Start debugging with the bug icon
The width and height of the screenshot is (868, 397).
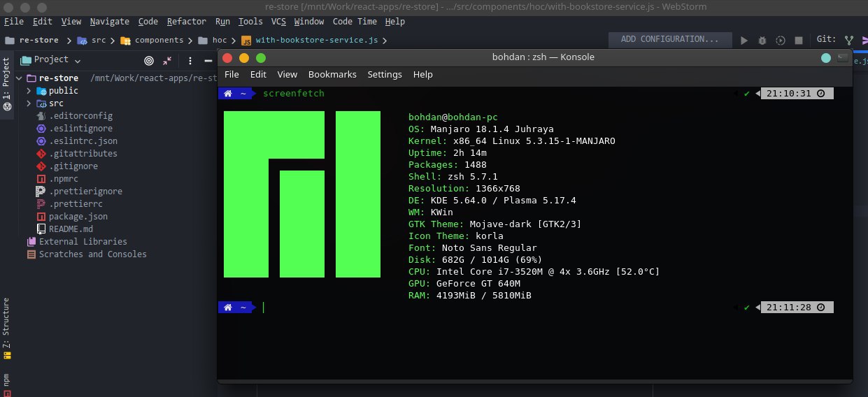(x=762, y=40)
